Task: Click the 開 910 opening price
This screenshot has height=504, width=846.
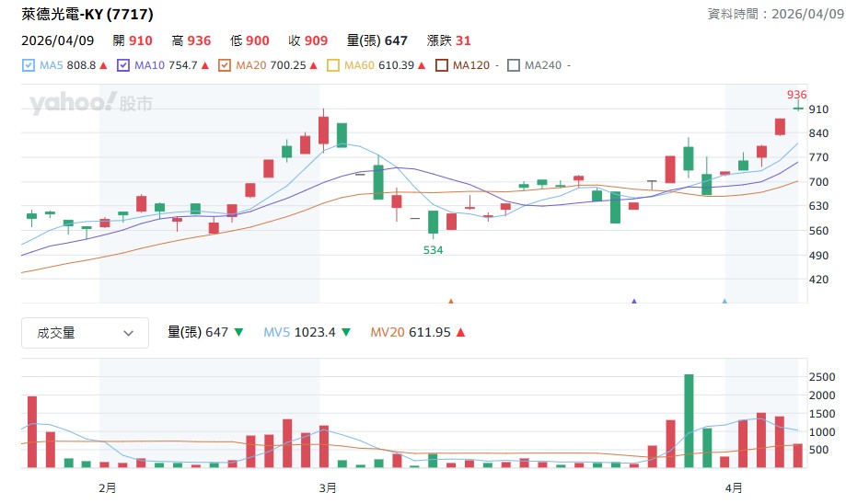Action: tap(133, 40)
